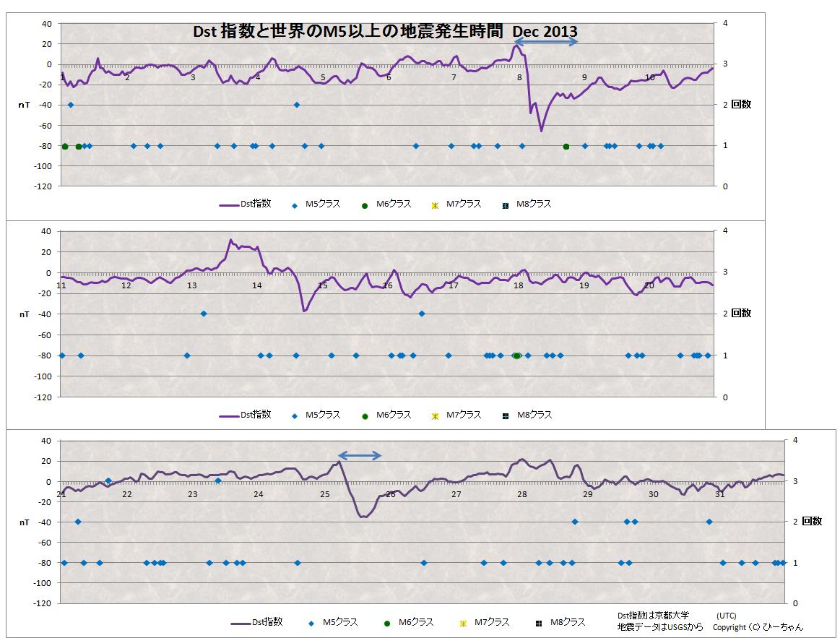Click the M6クラス green circle in top legend
The image size is (840, 638).
(x=365, y=205)
